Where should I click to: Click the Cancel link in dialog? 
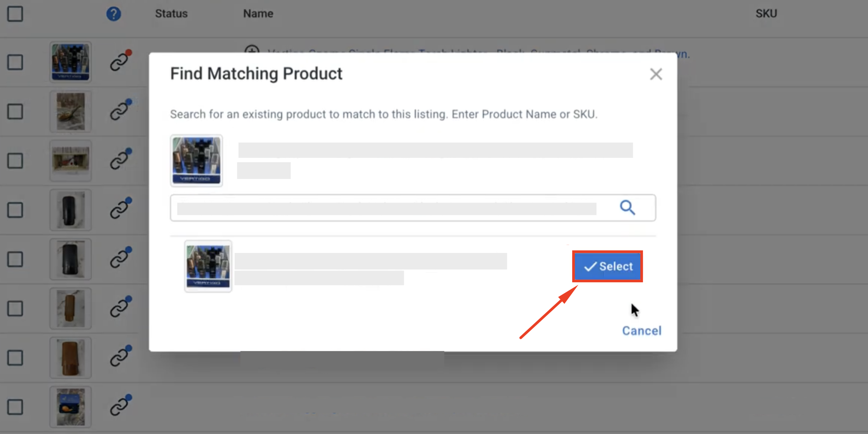[x=642, y=331]
